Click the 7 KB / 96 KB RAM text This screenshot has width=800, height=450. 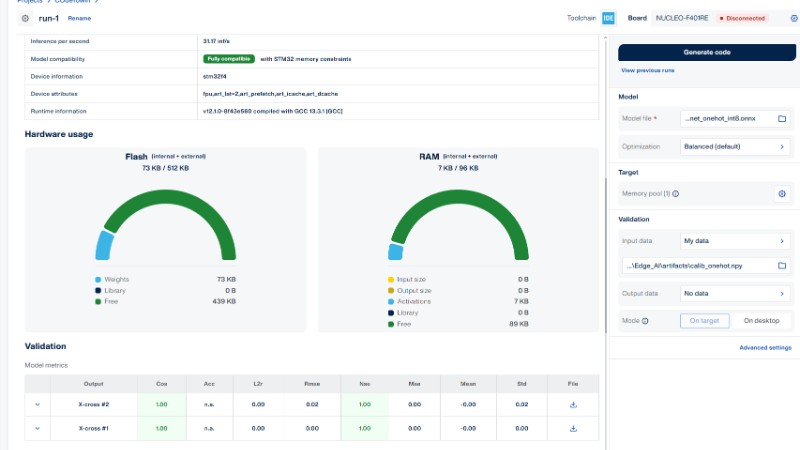tap(458, 168)
